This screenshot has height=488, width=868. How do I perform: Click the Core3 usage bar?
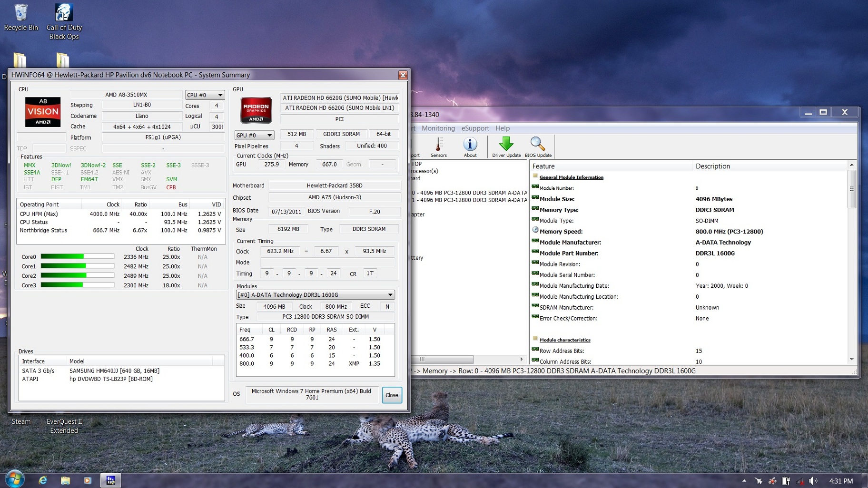pyautogui.click(x=78, y=285)
